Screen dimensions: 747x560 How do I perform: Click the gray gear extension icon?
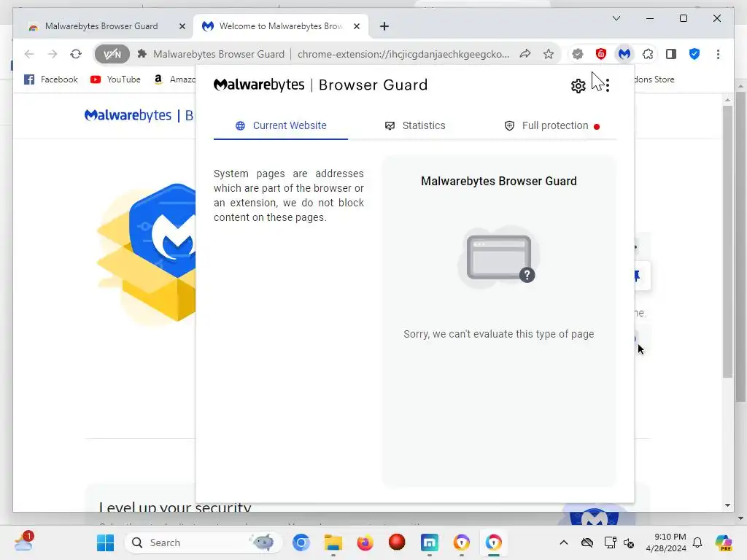(x=578, y=54)
